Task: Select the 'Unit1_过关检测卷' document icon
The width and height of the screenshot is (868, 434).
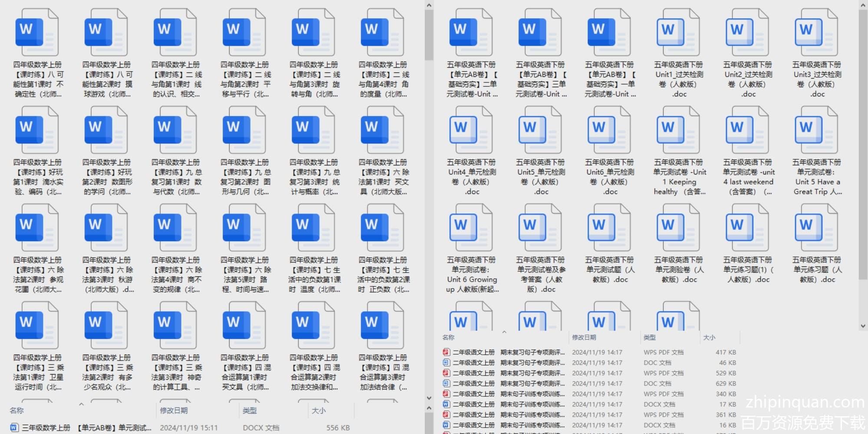Action: click(x=678, y=33)
